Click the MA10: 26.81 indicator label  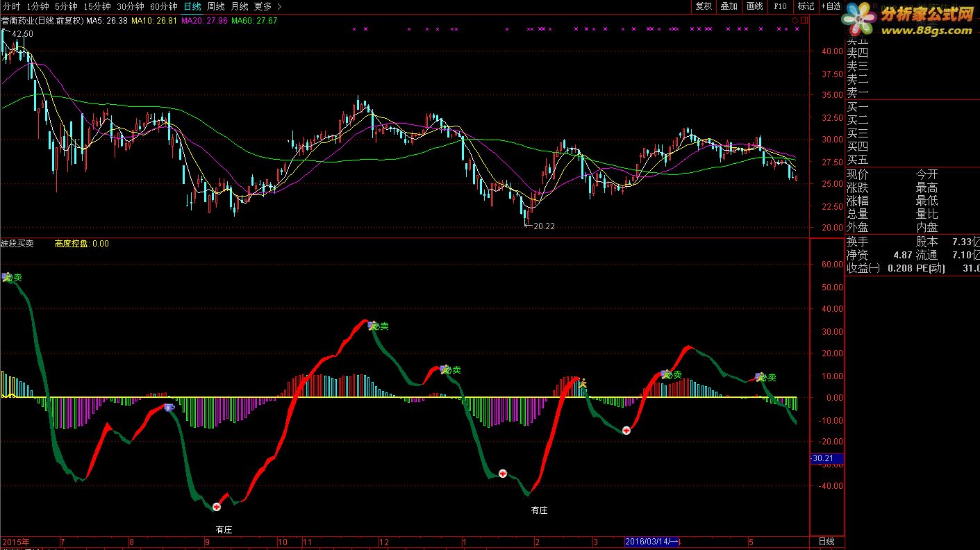click(153, 21)
